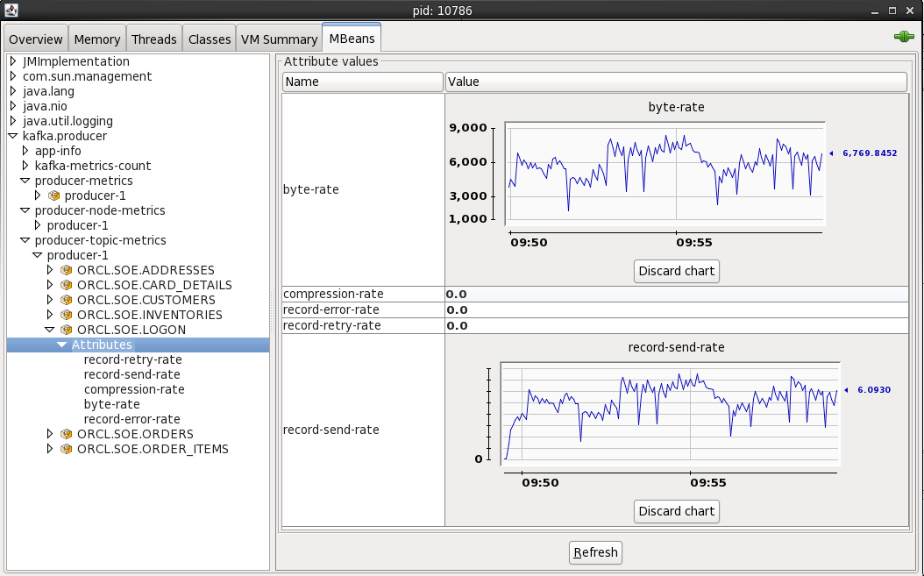Click the ORCL.SOE.ORDERS bean icon
924x576 pixels.
(66, 434)
